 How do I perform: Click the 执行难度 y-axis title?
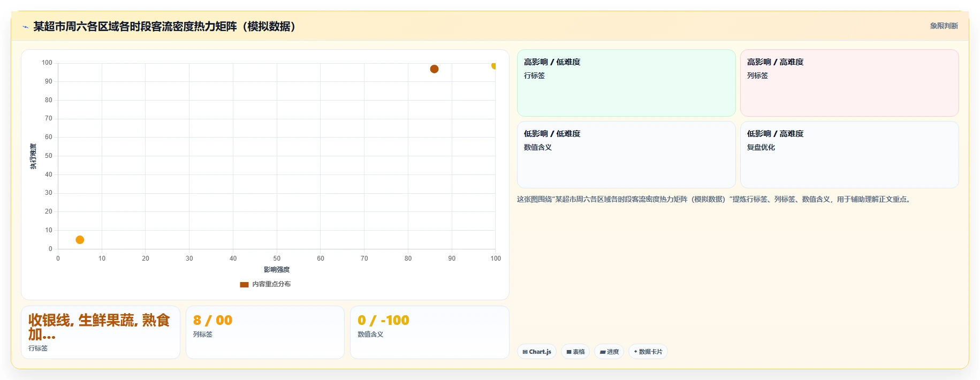click(33, 156)
